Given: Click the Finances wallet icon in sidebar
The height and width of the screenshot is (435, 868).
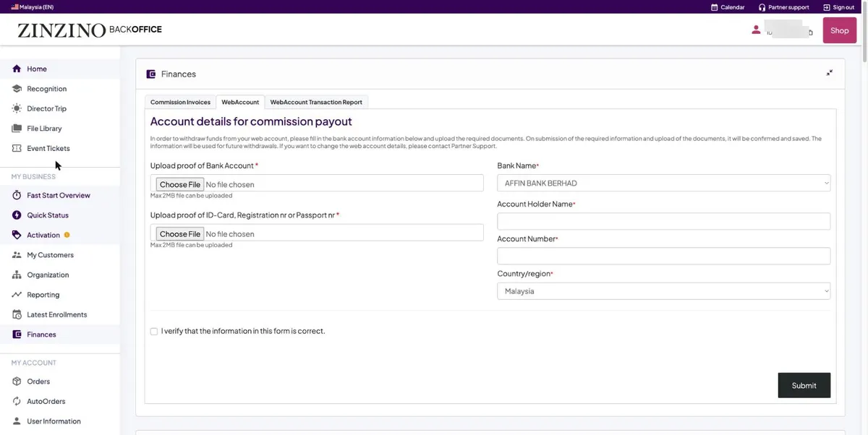Looking at the screenshot, I should pos(17,335).
